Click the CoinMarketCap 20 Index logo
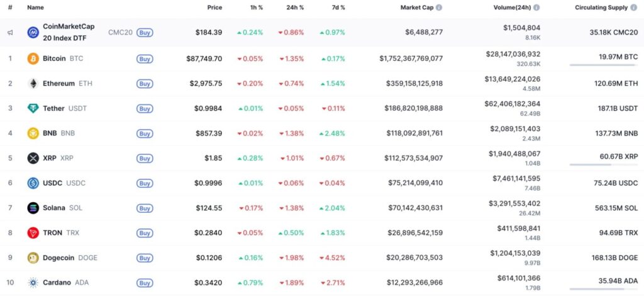This screenshot has height=296, width=644. tap(33, 32)
